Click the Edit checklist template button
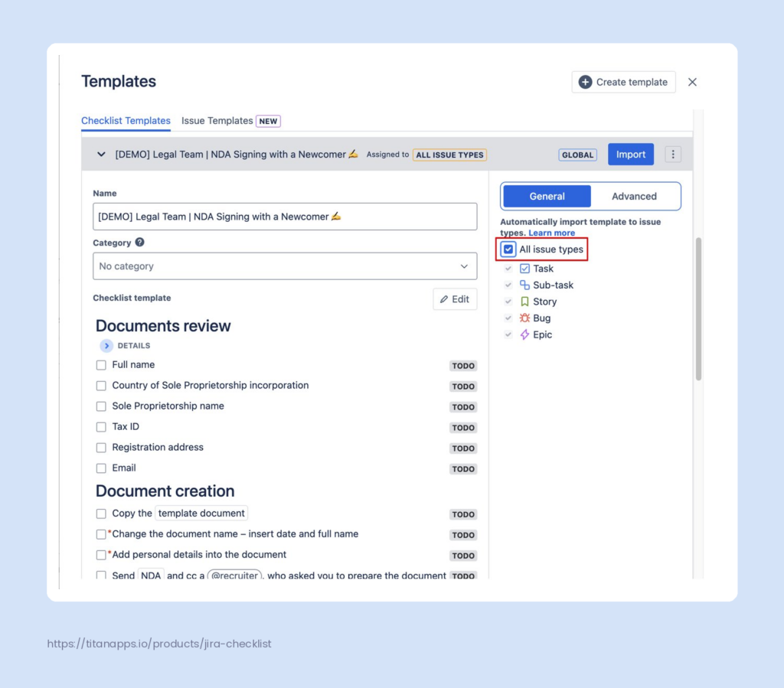Screen dimensions: 784x688 455,299
